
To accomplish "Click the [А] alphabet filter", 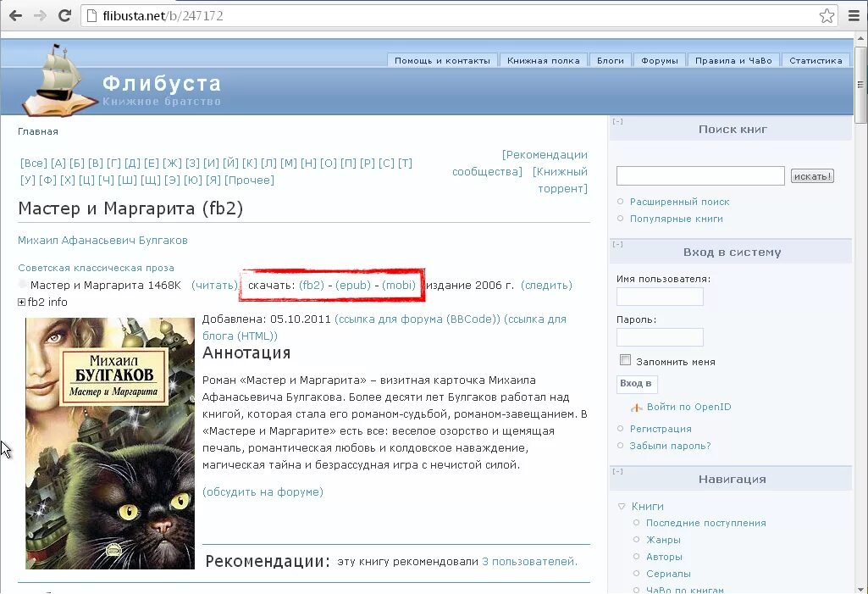I will click(58, 163).
